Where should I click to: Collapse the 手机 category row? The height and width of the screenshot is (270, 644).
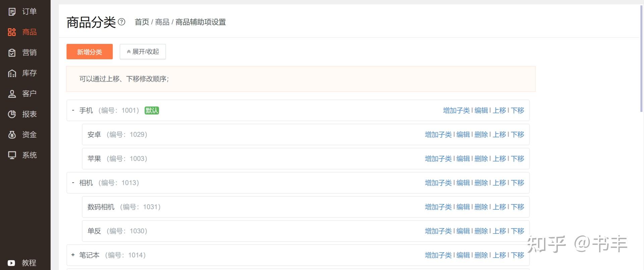73,110
